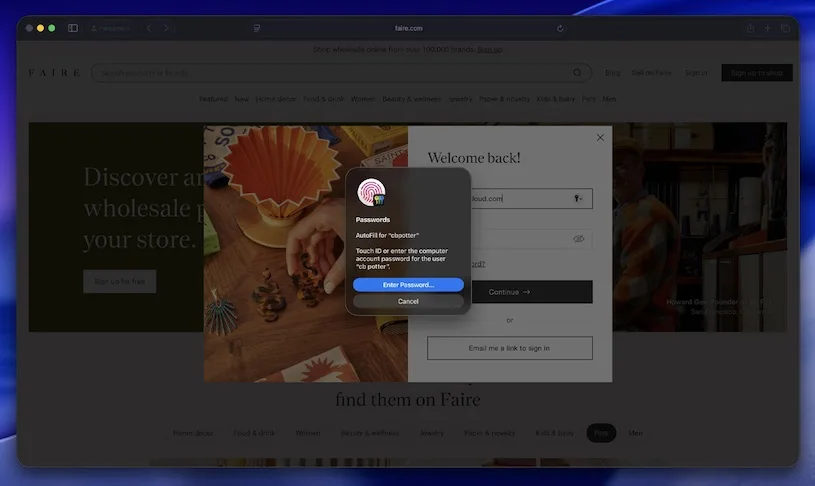Open the Safari sidebar toggle icon
Viewport: 815px width, 486px height.
click(73, 28)
